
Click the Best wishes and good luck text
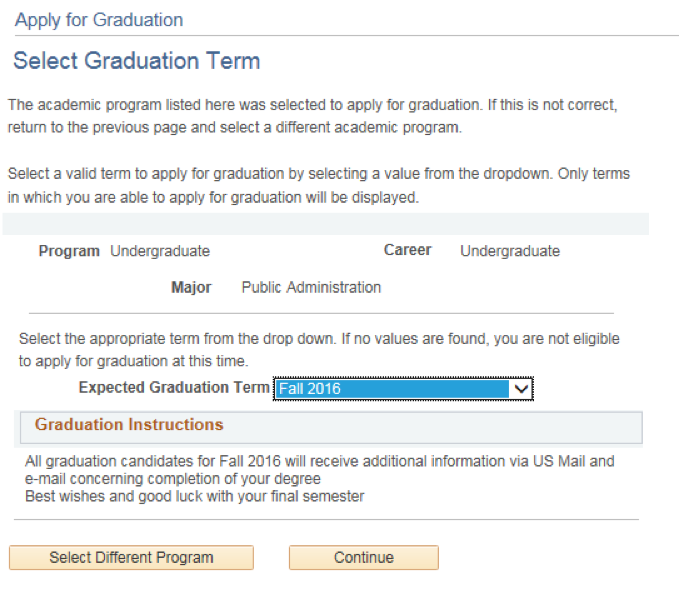(194, 496)
